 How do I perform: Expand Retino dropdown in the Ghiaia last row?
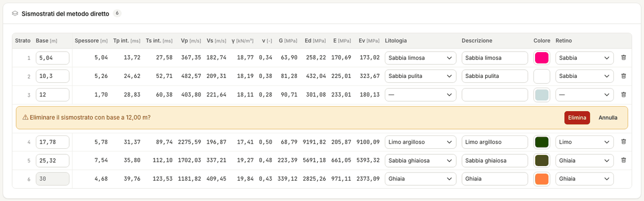coord(584,178)
